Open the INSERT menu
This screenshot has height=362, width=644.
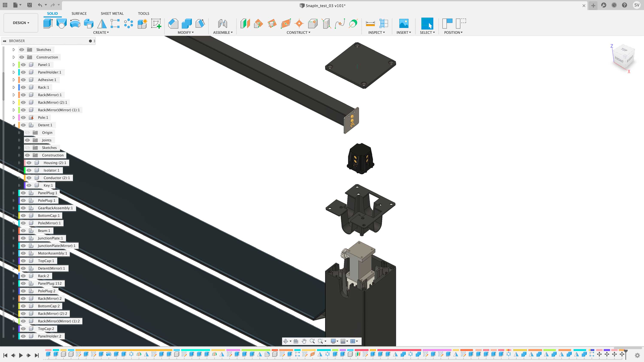[404, 32]
